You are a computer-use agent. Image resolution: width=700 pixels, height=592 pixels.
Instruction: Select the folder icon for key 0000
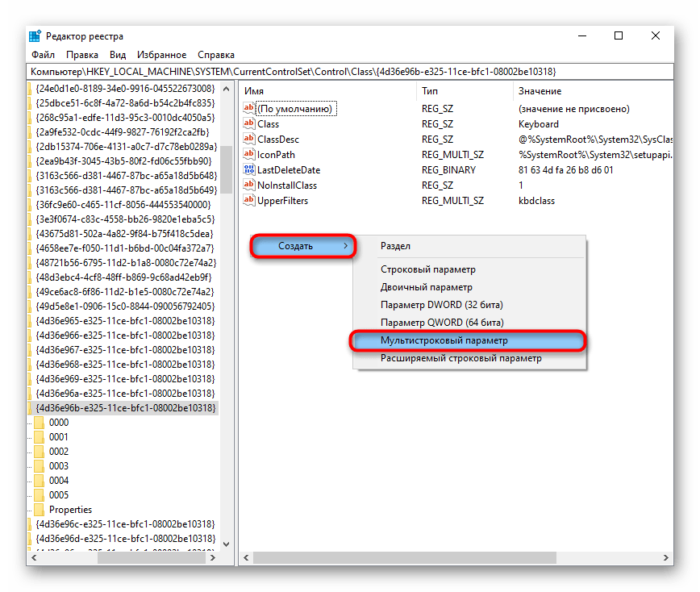point(39,423)
